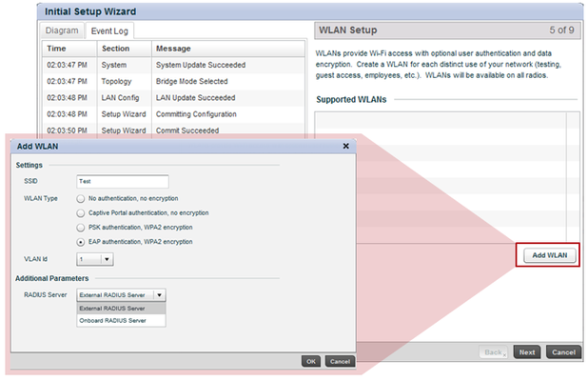The image size is (588, 381).
Task: Cancel the Add WLAN dialog
Action: (340, 361)
